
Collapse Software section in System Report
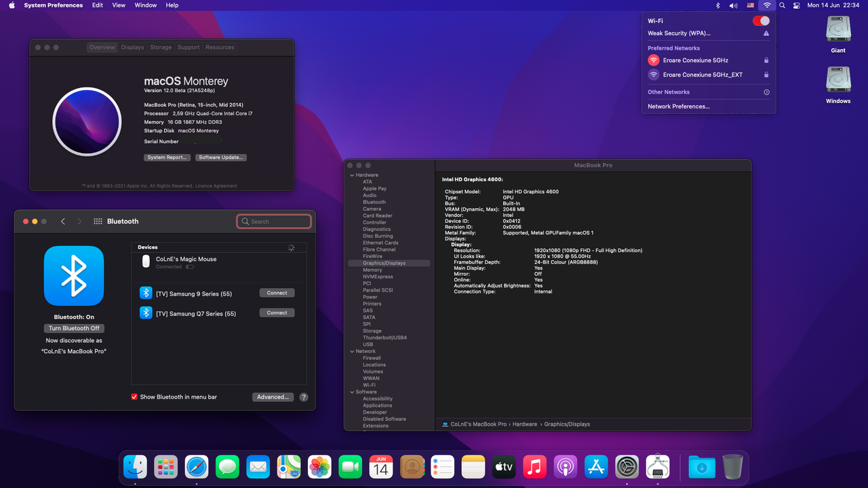pos(352,392)
